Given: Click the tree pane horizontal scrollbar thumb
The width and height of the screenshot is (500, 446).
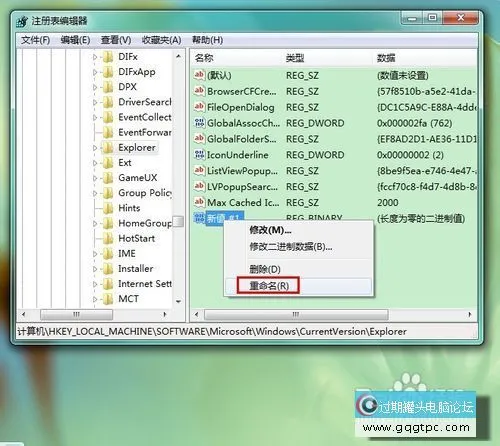Looking at the screenshot, I should click(76, 314).
